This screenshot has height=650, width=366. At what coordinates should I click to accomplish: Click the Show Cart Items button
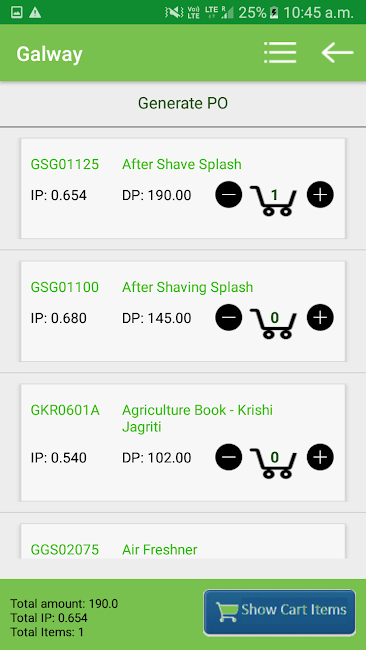(279, 612)
